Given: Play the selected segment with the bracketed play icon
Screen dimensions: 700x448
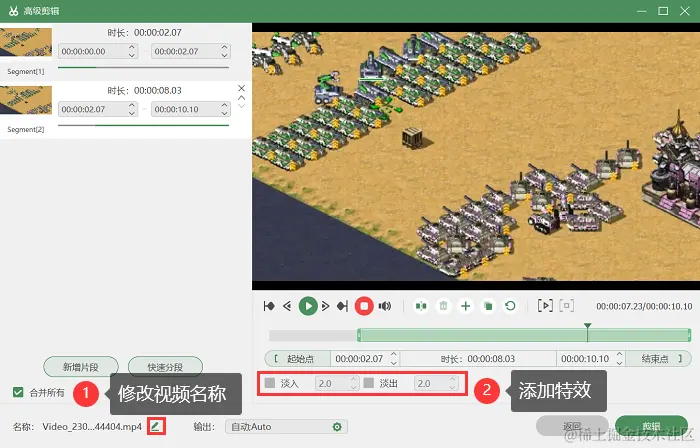Looking at the screenshot, I should tap(545, 306).
